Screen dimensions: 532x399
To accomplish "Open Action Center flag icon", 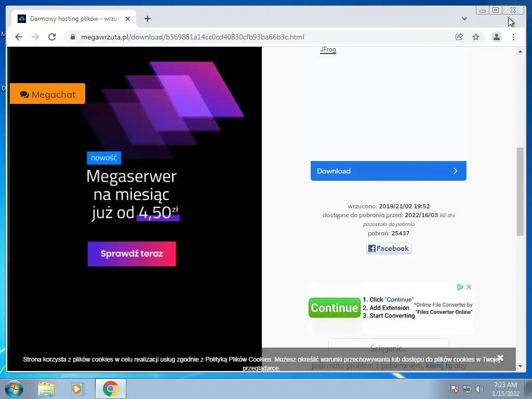I will click(454, 389).
